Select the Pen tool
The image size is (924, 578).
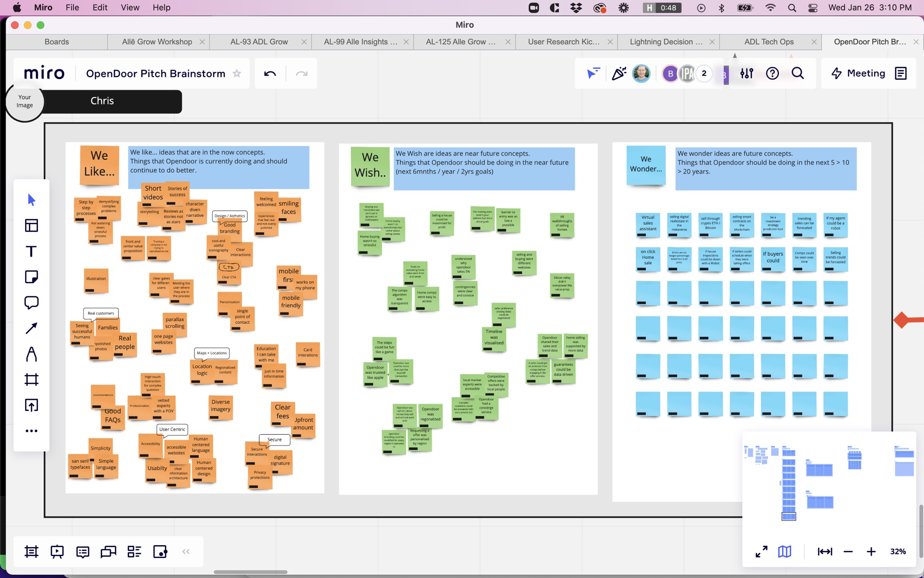pyautogui.click(x=31, y=354)
